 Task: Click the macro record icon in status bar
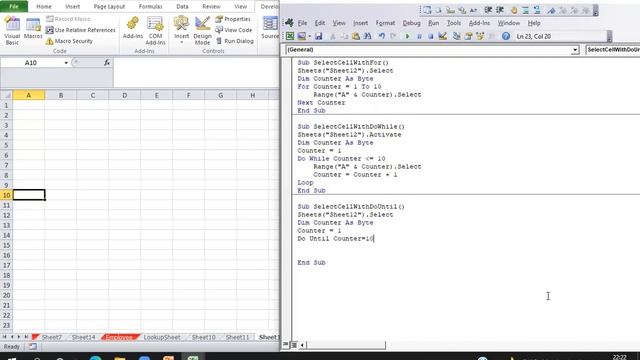[x=33, y=347]
